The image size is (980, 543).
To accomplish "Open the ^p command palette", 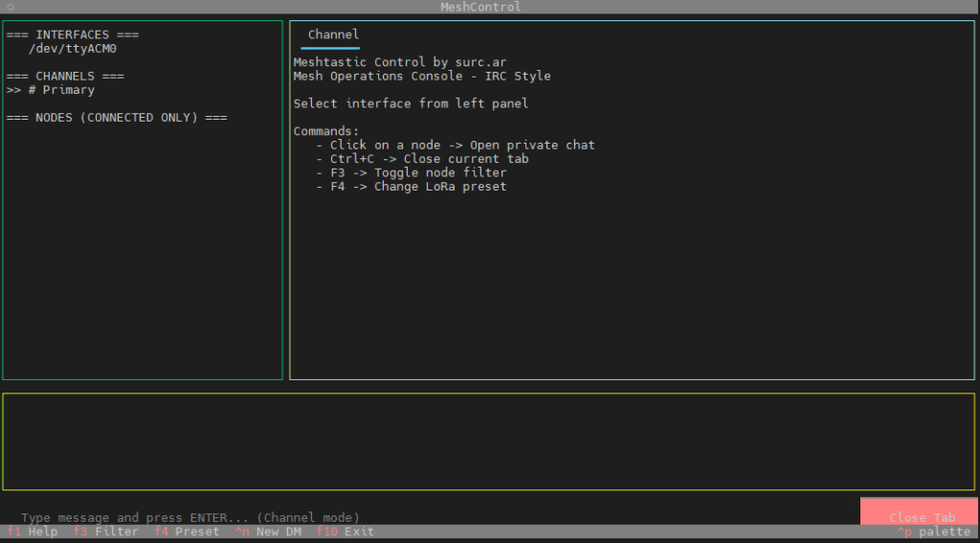I will pyautogui.click(x=934, y=532).
